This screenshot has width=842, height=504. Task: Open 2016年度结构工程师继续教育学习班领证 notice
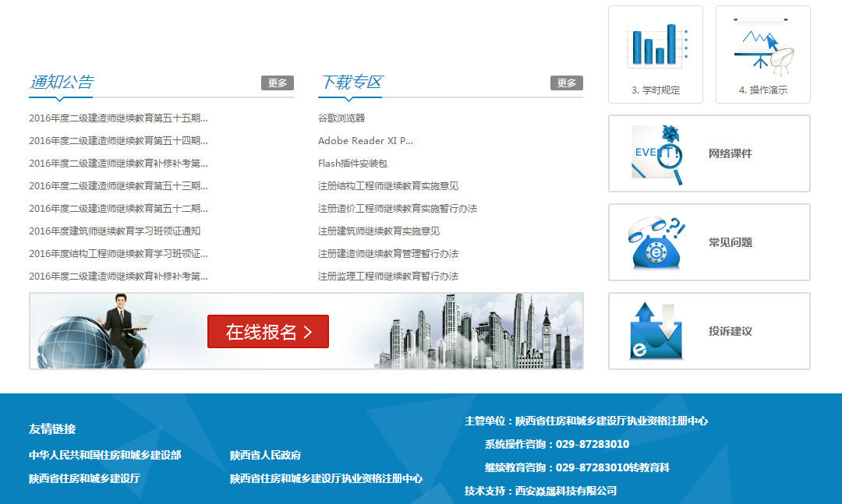tap(118, 254)
